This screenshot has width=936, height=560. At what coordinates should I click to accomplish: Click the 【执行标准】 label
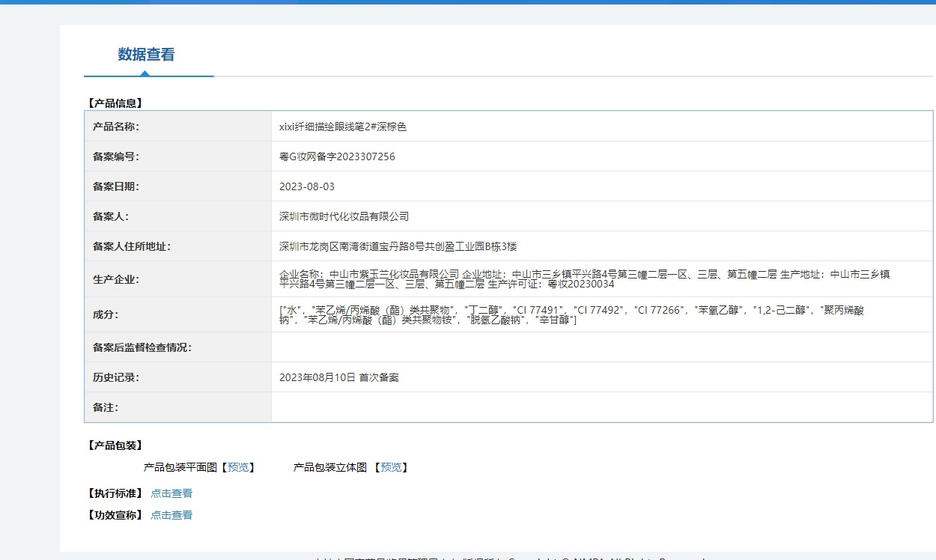pos(115,493)
